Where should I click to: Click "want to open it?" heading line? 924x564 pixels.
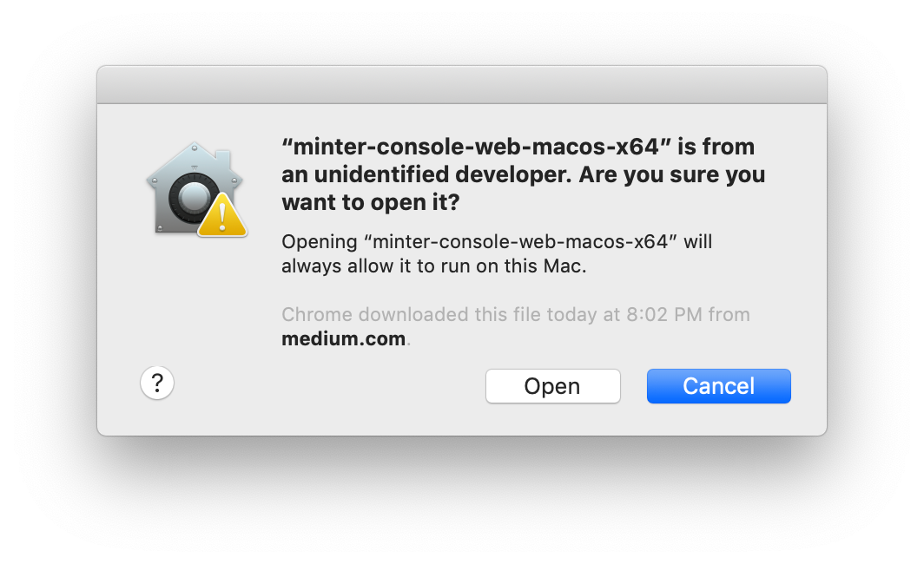[x=370, y=203]
